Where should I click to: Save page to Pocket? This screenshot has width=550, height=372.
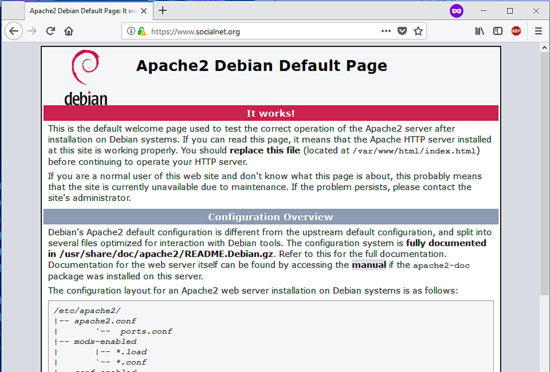click(402, 31)
